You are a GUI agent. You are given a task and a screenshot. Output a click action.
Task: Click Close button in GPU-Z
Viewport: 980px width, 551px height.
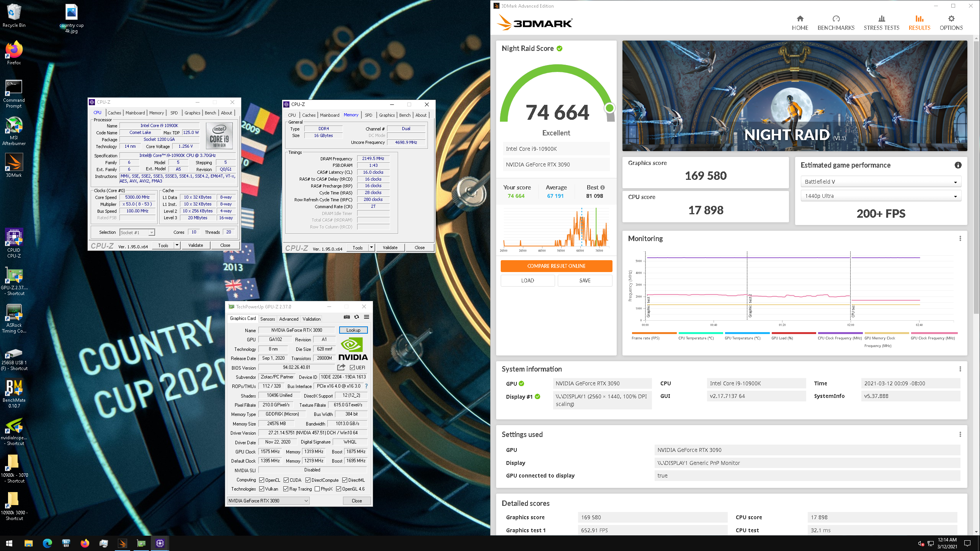356,500
